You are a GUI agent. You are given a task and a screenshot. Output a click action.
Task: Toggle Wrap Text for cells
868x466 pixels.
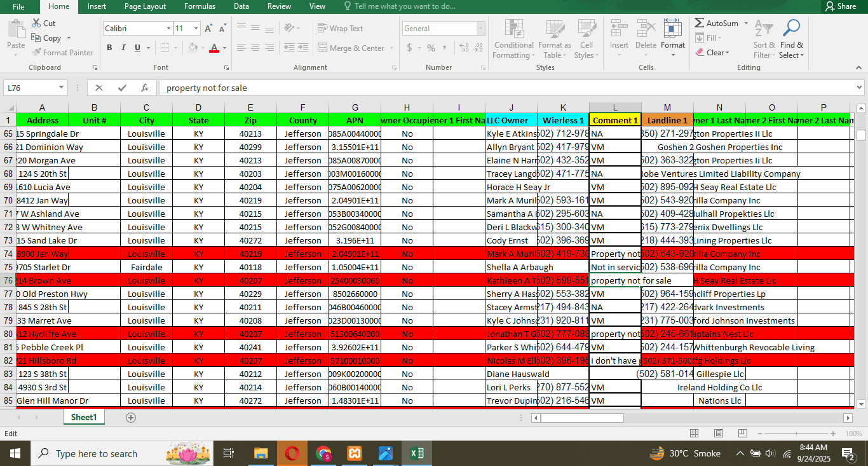pyautogui.click(x=340, y=29)
